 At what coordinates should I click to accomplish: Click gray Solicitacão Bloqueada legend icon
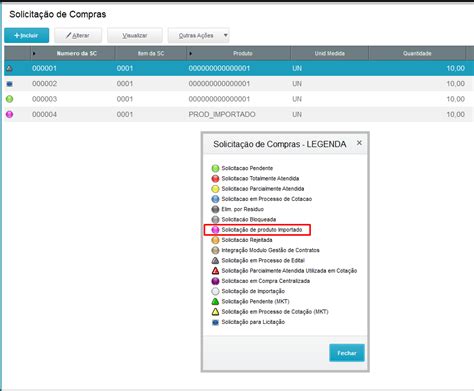click(215, 220)
